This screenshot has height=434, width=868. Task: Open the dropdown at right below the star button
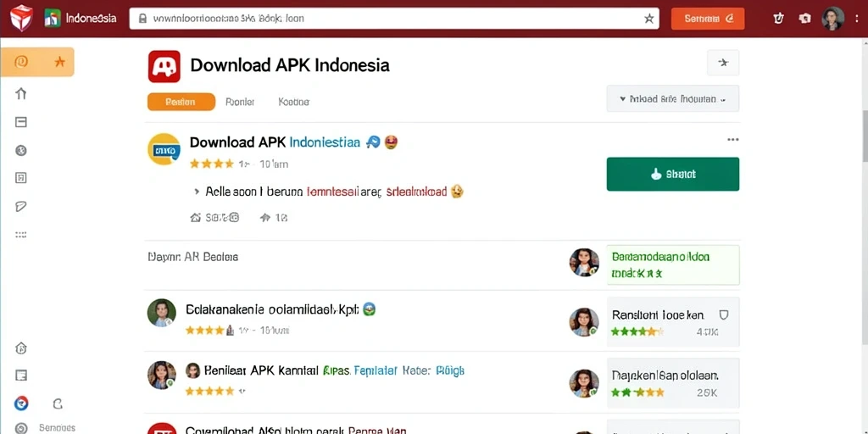672,98
